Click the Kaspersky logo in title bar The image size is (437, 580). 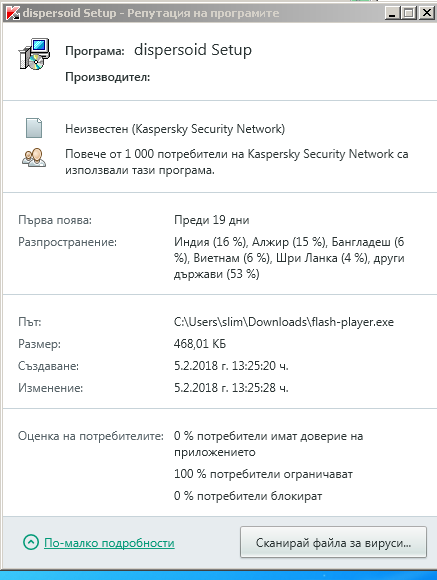pyautogui.click(x=13, y=13)
